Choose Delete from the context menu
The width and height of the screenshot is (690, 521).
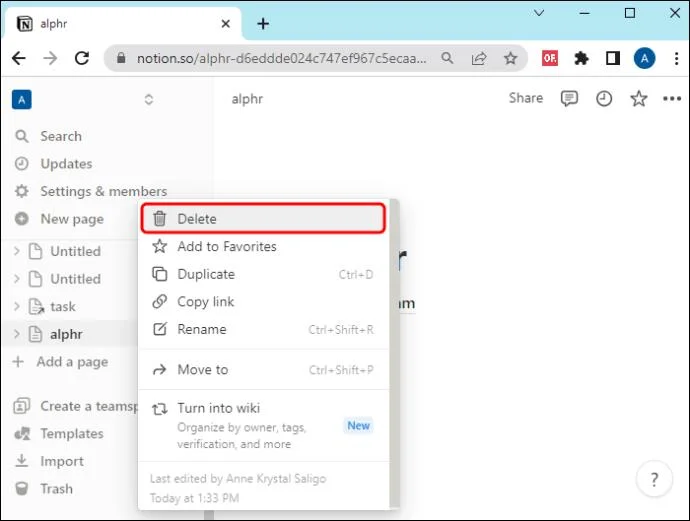click(263, 219)
